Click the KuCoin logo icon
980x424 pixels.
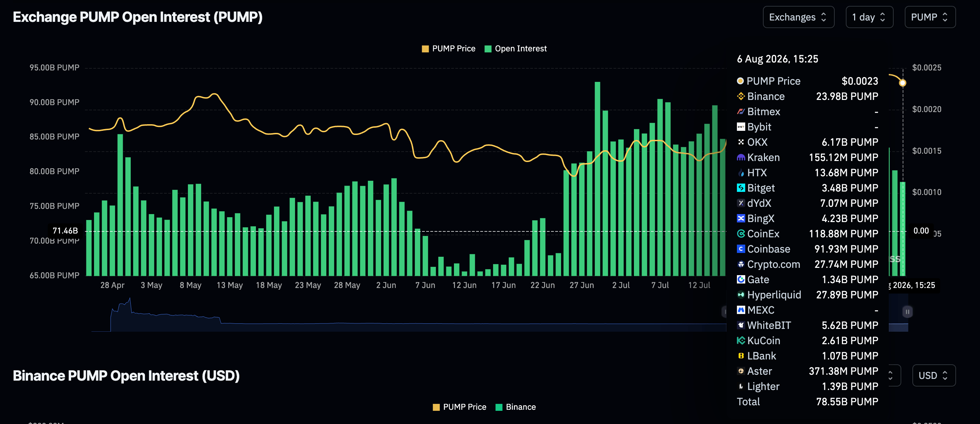741,341
